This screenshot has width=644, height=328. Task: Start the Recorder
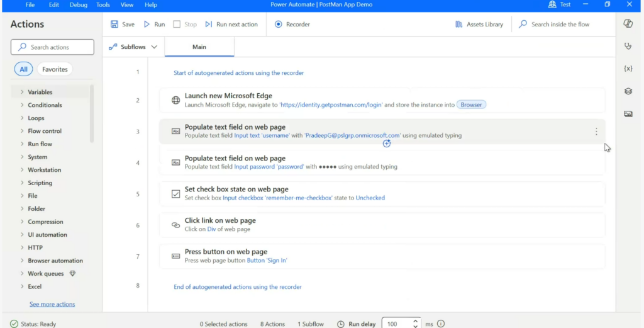tap(292, 25)
